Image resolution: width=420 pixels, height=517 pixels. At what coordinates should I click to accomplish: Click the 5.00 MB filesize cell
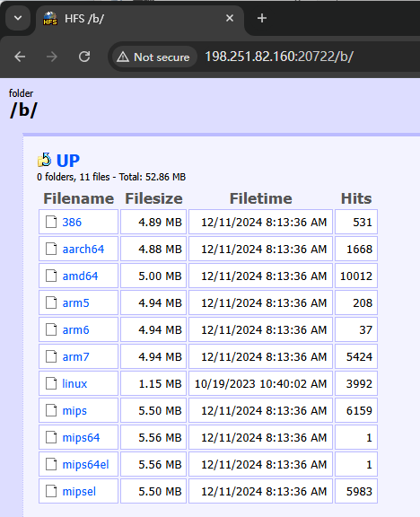(x=153, y=276)
